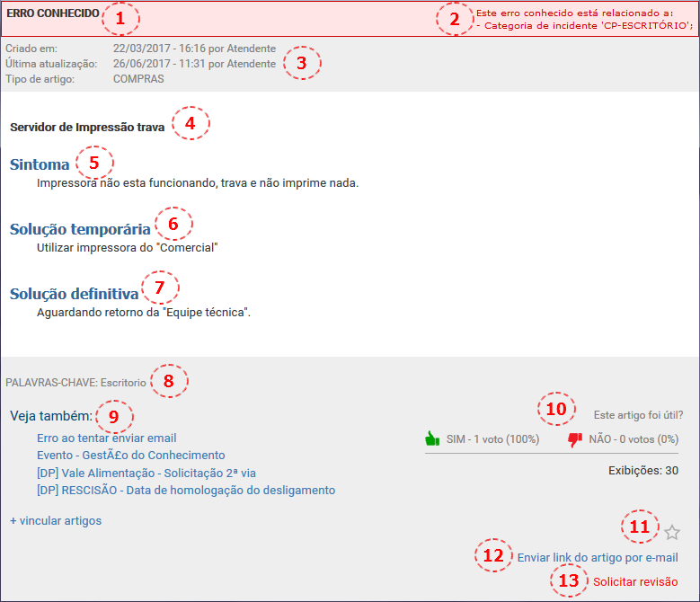Click 'PALAVRAS-CHAVE: Escritorio' text
The width and height of the screenshot is (700, 602).
tap(75, 383)
